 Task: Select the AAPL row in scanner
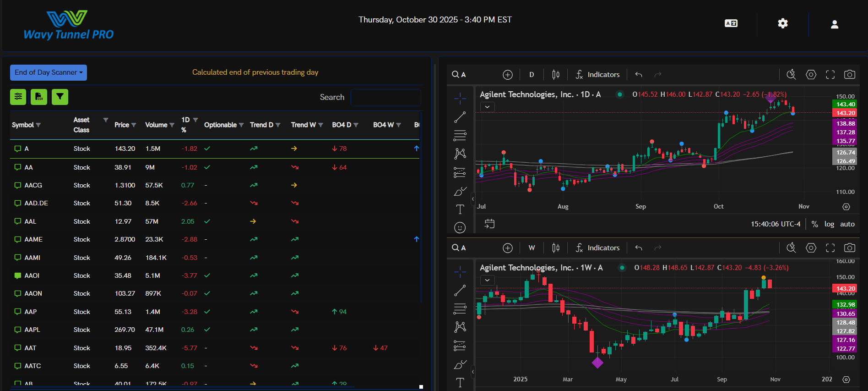click(32, 330)
